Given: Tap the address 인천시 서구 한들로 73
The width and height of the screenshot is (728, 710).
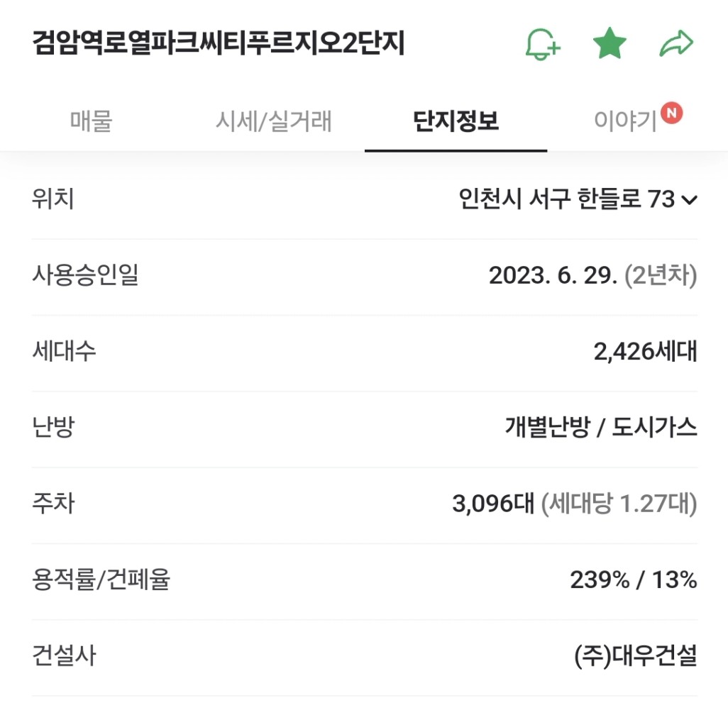Looking at the screenshot, I should coord(566,199).
